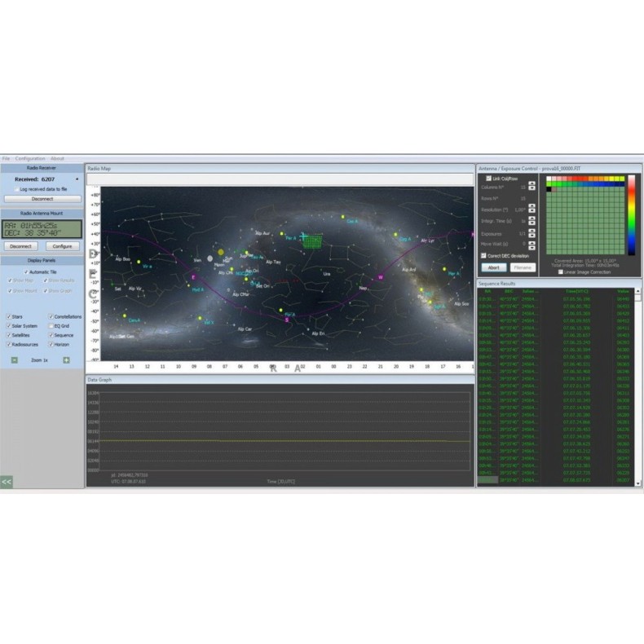Increase Columns N° with the up arrow
The width and height of the screenshot is (644, 644).
[x=532, y=184]
